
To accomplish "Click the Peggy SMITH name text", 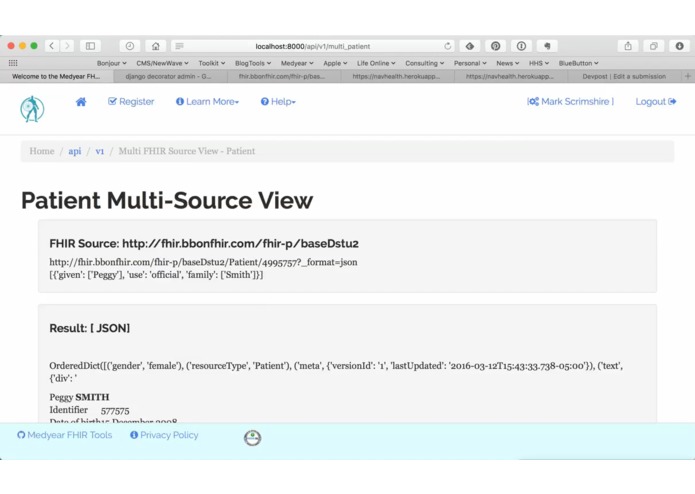I will [79, 397].
